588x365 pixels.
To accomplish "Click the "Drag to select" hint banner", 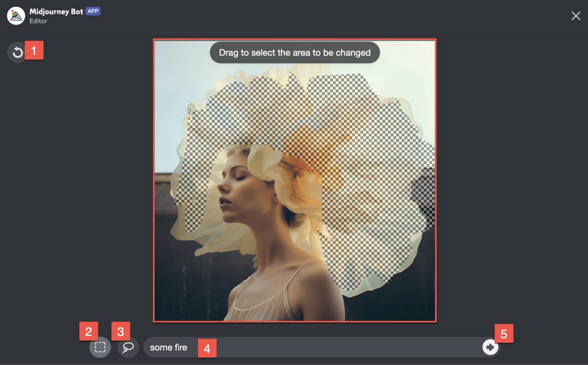I will pos(294,53).
